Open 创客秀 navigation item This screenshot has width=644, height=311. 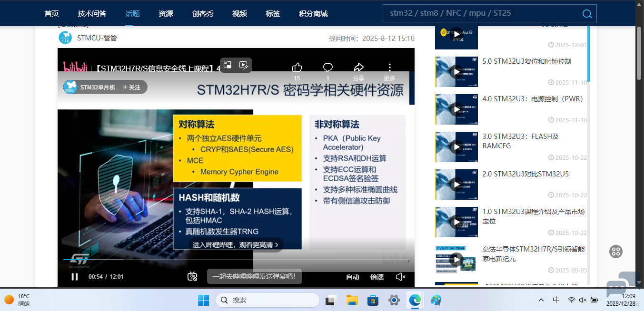click(203, 13)
